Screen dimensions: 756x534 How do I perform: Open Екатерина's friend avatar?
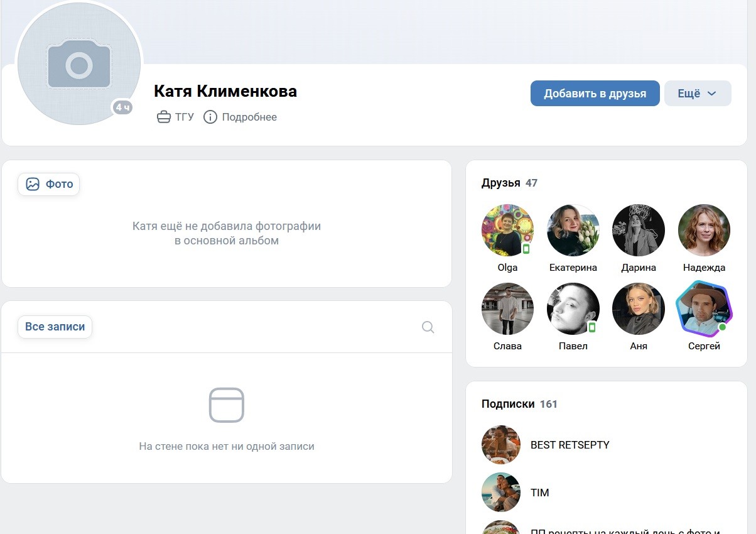(x=573, y=230)
